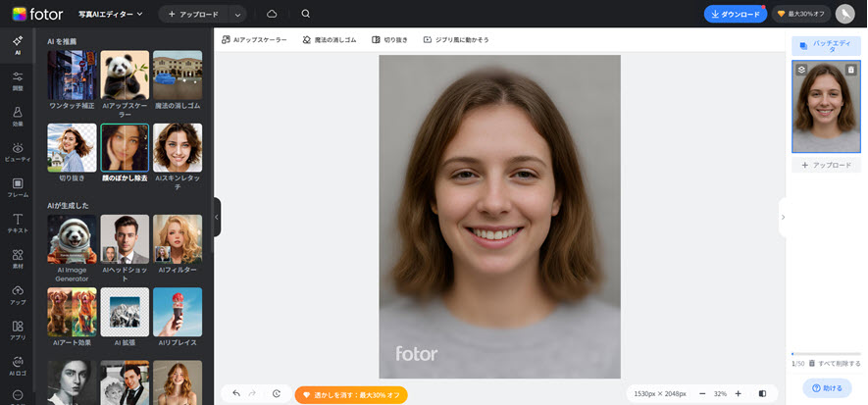Open the dropdown arrow beside アップロード
Viewport: 868px width, 405px height.
point(237,14)
